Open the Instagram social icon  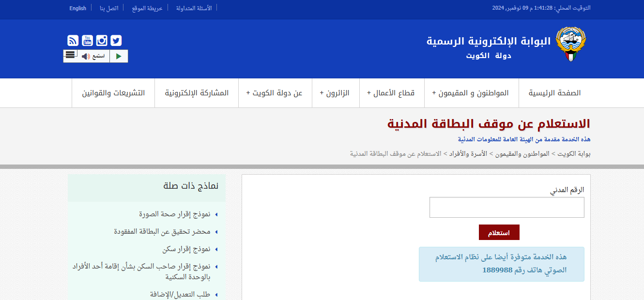coord(102,41)
